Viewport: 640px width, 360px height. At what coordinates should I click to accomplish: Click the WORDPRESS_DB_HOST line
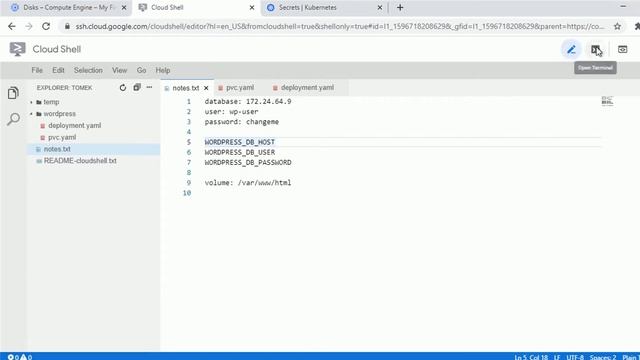point(240,142)
